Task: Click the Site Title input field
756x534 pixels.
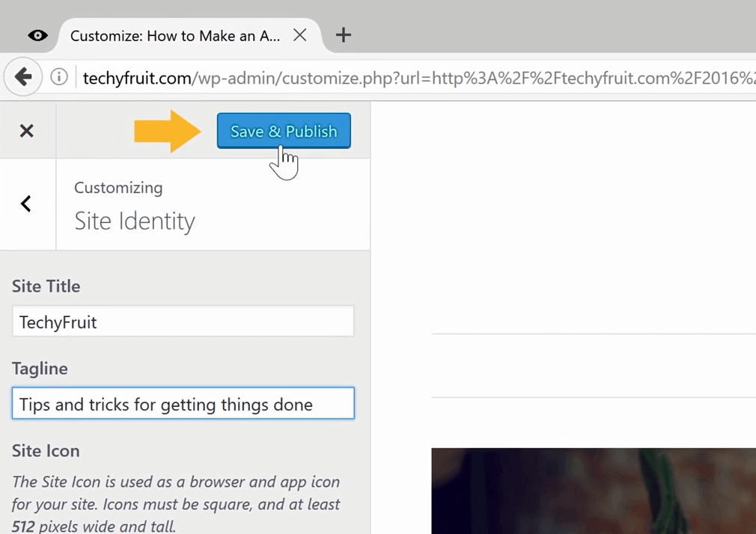Action: (183, 322)
